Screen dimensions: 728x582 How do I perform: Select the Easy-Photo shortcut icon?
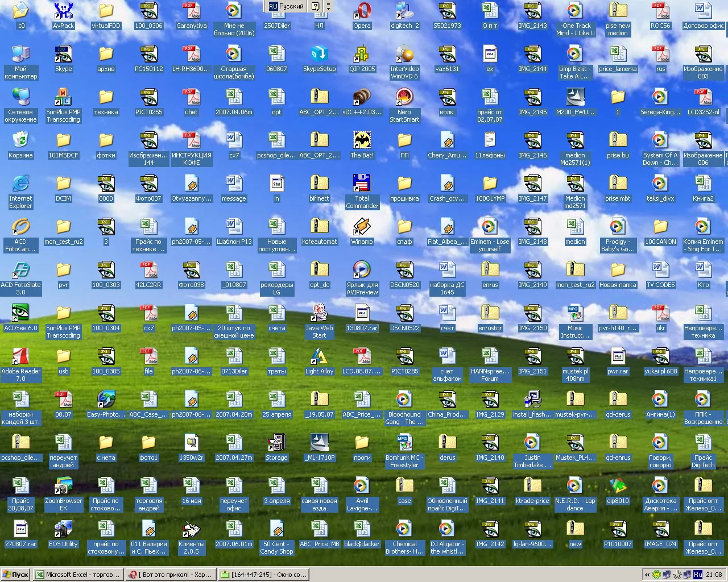106,404
